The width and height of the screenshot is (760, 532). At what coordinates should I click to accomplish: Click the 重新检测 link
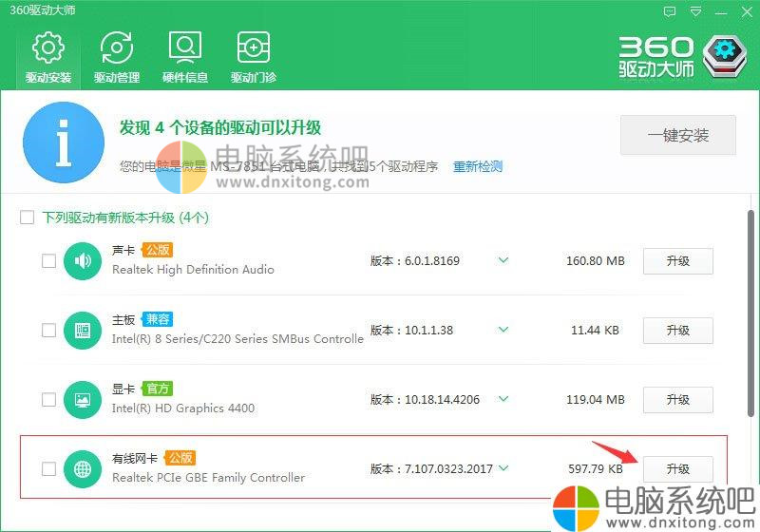pos(478,166)
